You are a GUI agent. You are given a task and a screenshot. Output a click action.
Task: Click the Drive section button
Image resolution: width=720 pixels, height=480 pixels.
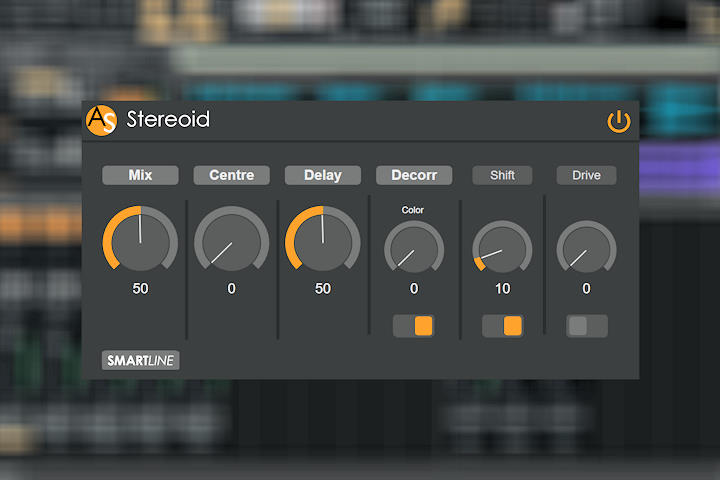coord(586,175)
